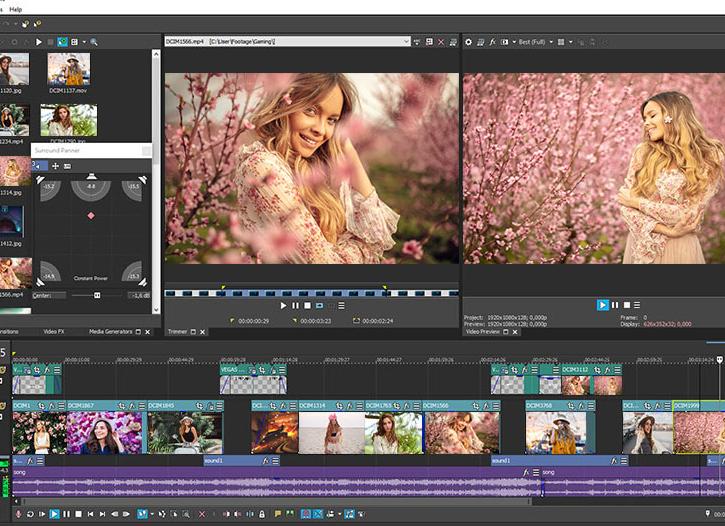Click the move tool in Surround Panner toolbar
This screenshot has width=725, height=526.
[55, 166]
